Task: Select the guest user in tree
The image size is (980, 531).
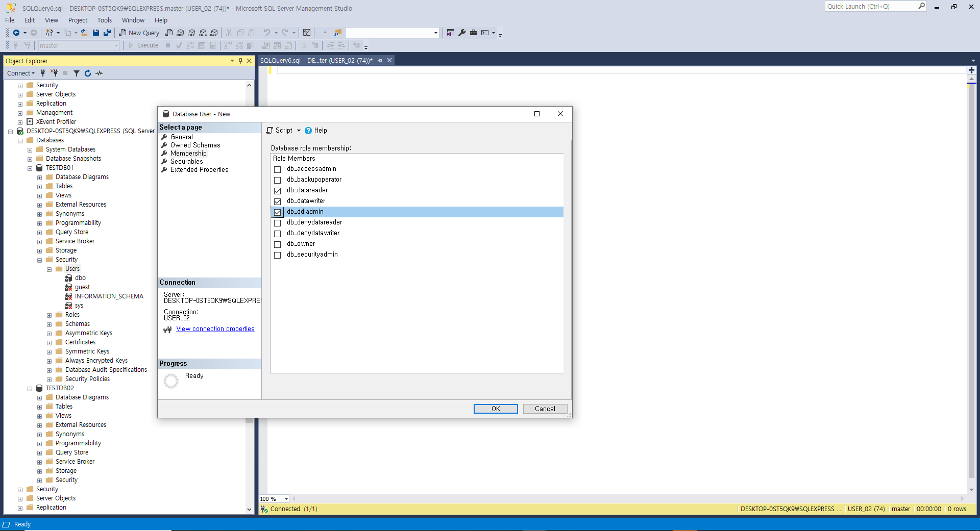Action: coord(82,287)
